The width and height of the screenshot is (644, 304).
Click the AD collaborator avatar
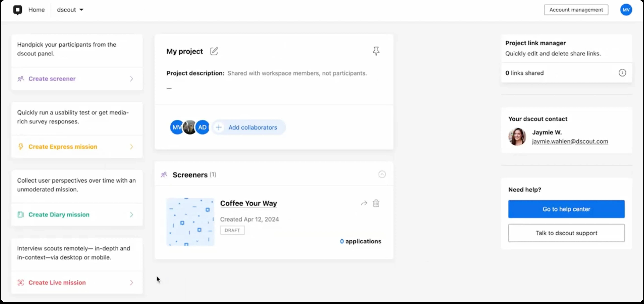coord(202,127)
